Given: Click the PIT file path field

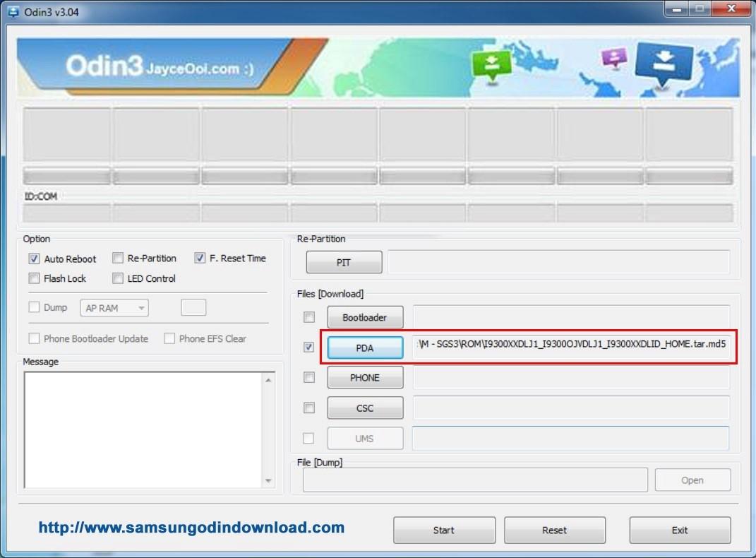Looking at the screenshot, I should pyautogui.click(x=558, y=262).
